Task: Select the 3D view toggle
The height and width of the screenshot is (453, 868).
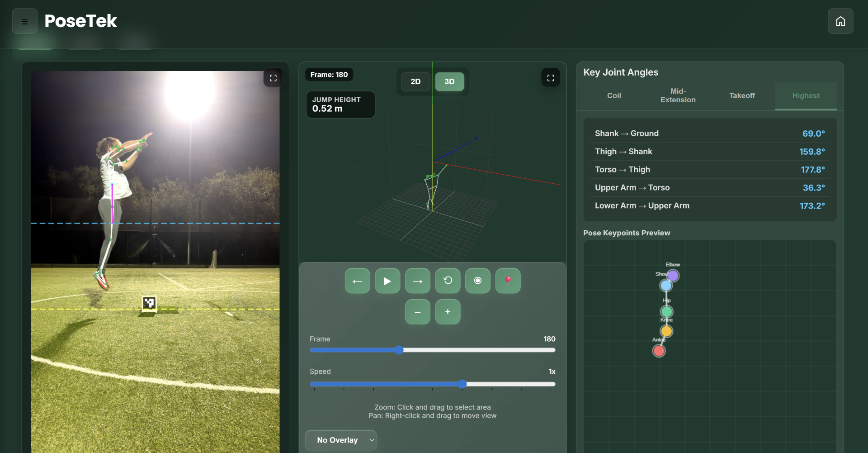Action: tap(449, 82)
